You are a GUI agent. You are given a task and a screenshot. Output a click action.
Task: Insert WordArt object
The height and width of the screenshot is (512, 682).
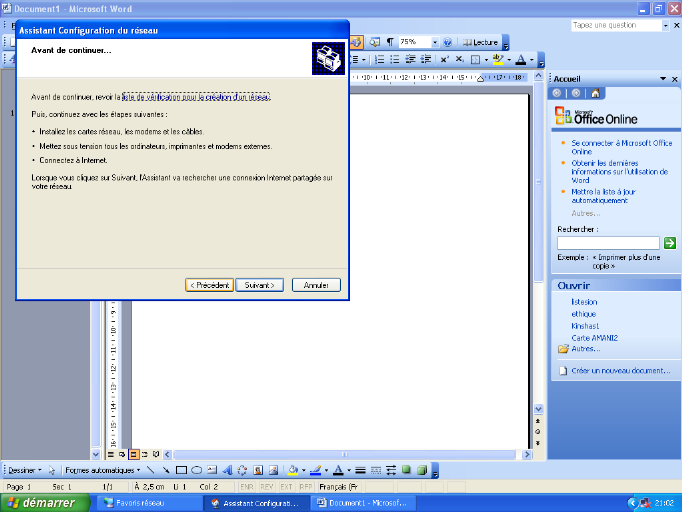point(227,470)
